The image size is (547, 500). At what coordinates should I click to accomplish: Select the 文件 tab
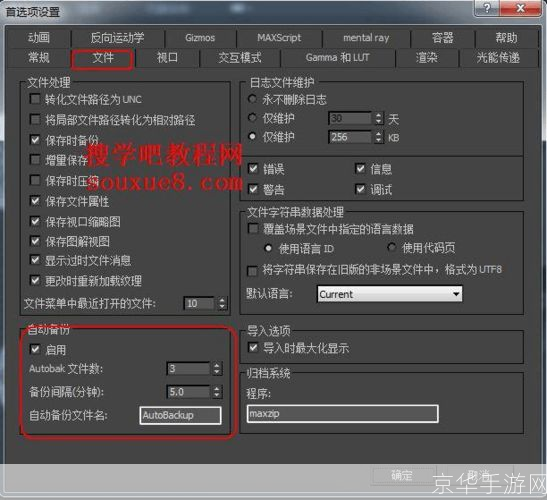coord(103,58)
